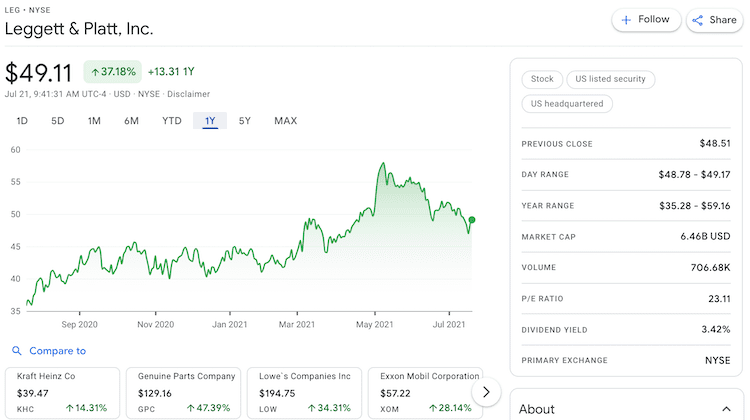Image resolution: width=750 pixels, height=420 pixels.
Task: Select the 1D time range tab
Action: [22, 121]
